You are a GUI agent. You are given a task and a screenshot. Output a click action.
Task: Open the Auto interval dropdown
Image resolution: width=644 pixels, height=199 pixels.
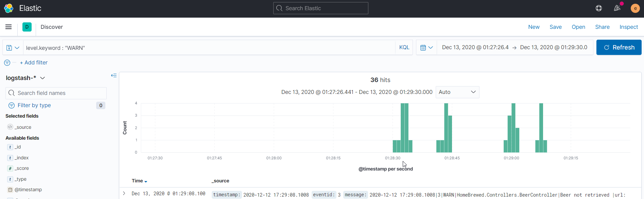pyautogui.click(x=457, y=92)
